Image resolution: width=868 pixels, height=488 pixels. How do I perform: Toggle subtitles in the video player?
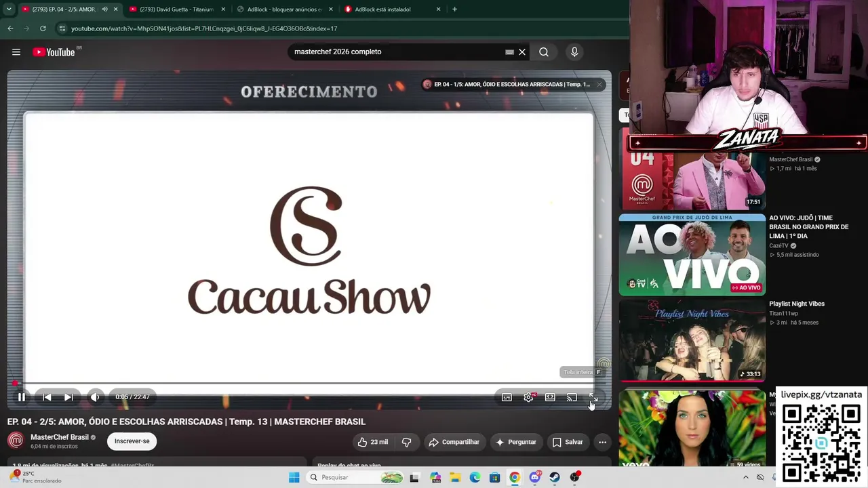[x=507, y=397]
